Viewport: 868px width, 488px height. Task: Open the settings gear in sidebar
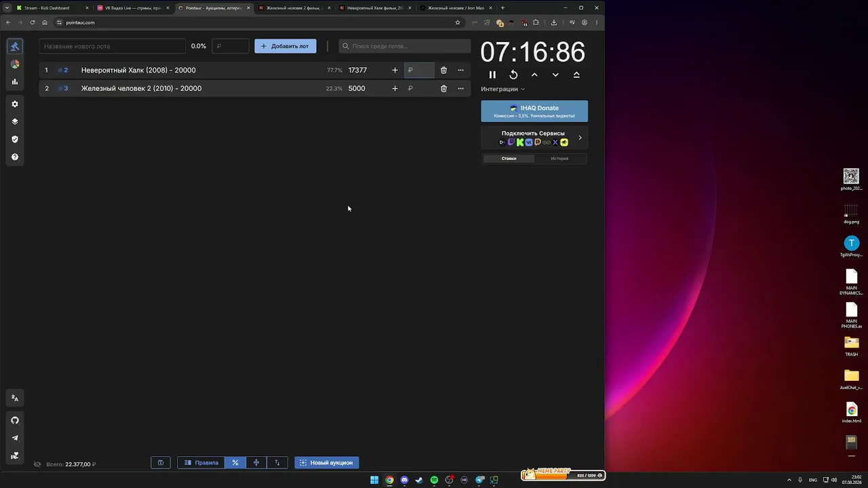pos(15,104)
